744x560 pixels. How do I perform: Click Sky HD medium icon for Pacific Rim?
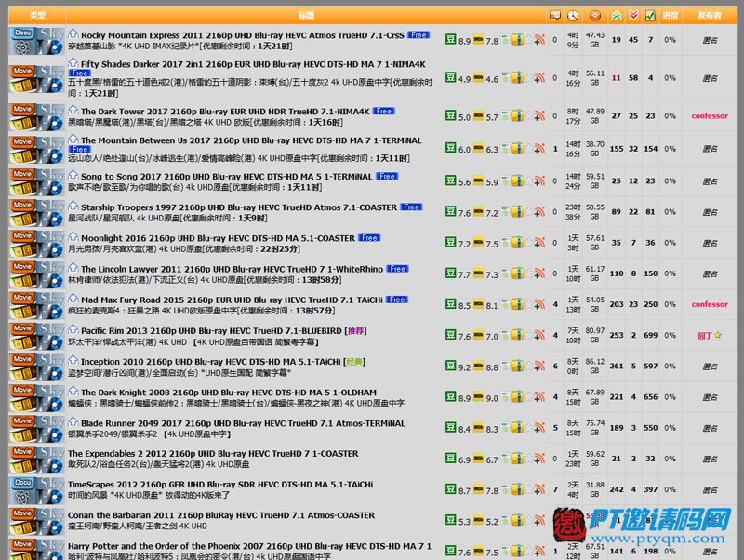(x=51, y=336)
